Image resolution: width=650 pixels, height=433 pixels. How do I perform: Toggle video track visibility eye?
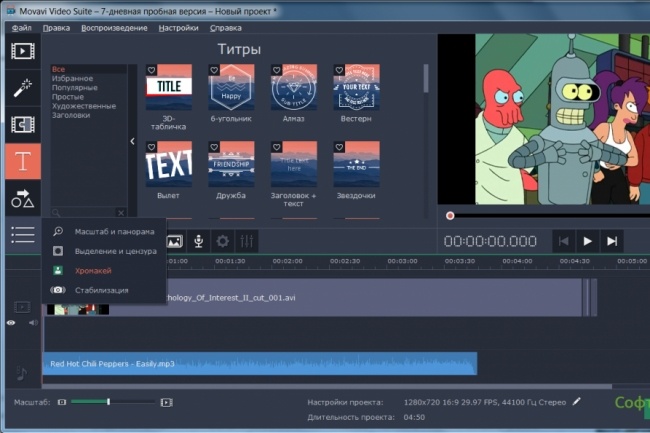pos(11,323)
